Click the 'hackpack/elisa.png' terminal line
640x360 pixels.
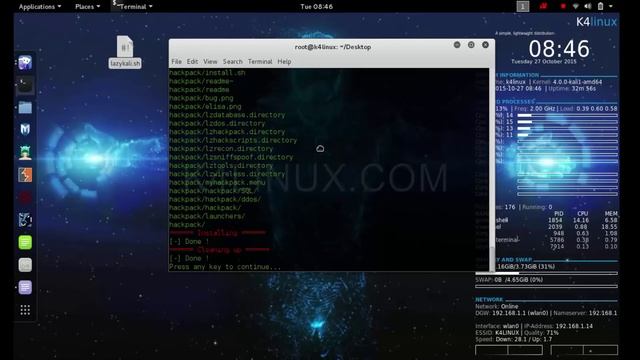pyautogui.click(x=205, y=107)
